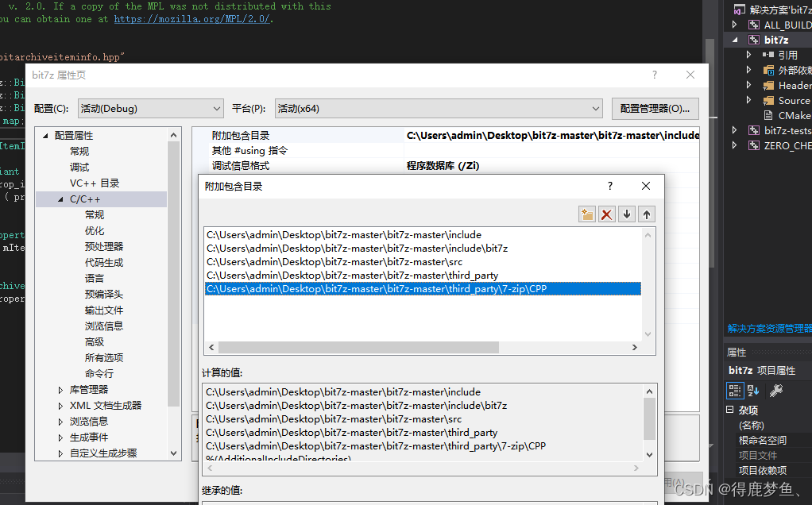
Task: Click scroll down arrow in property tree
Action: pos(173,453)
